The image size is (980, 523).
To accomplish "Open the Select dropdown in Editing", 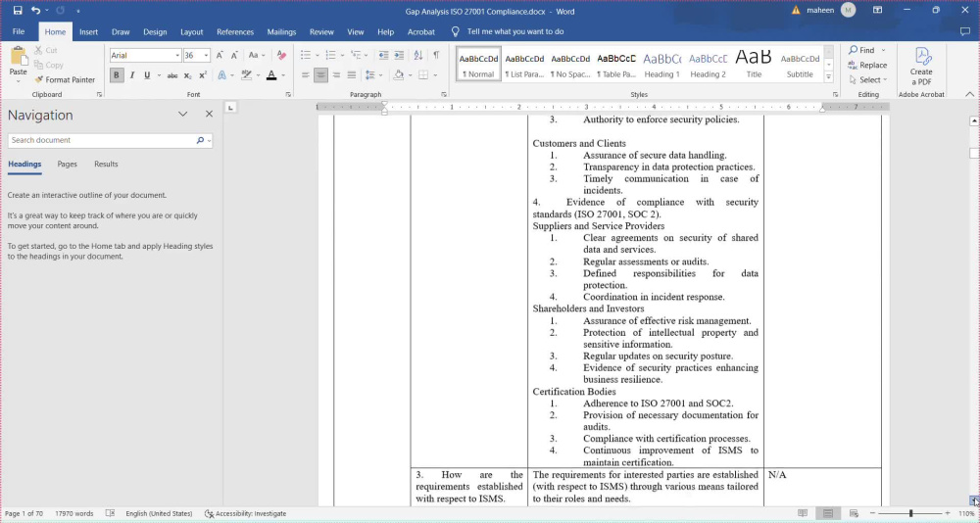I will click(x=868, y=80).
